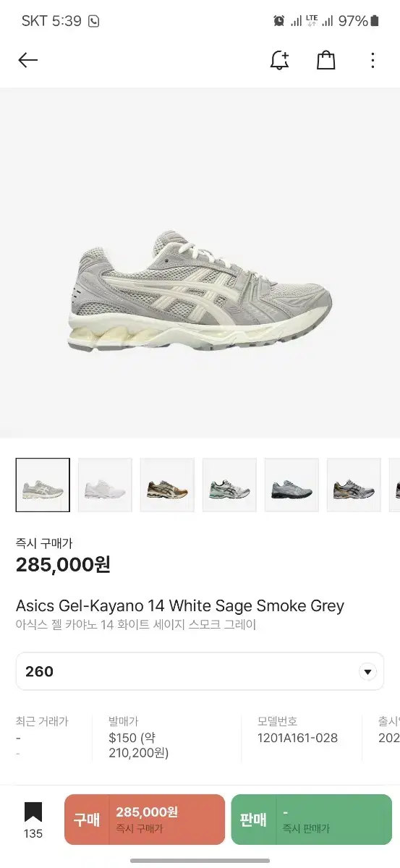Select the brown and gold shoe thumbnail
The width and height of the screenshot is (400, 868).
coord(167,485)
